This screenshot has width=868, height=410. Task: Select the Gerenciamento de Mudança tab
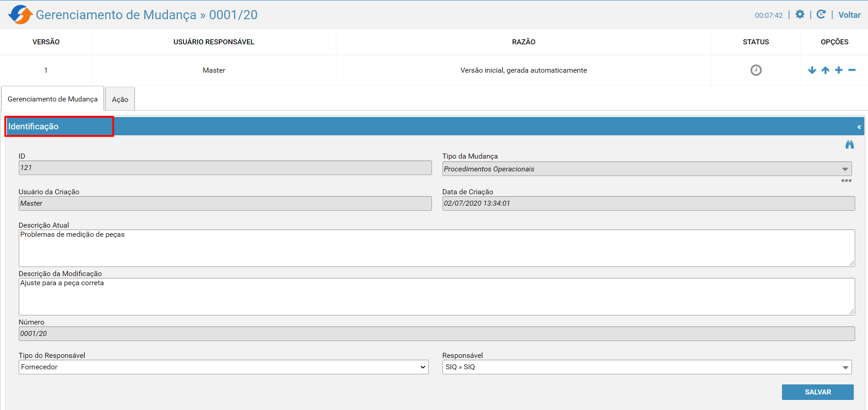[53, 99]
